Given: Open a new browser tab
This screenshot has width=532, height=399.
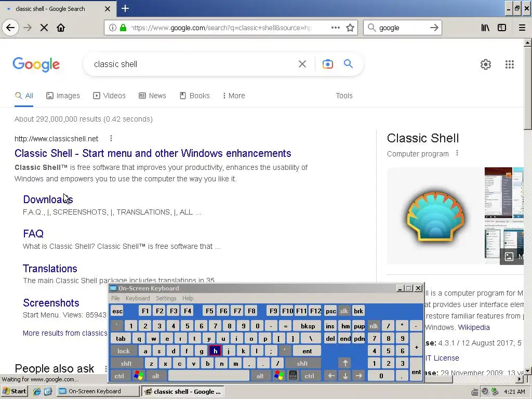Looking at the screenshot, I should 125,8.
